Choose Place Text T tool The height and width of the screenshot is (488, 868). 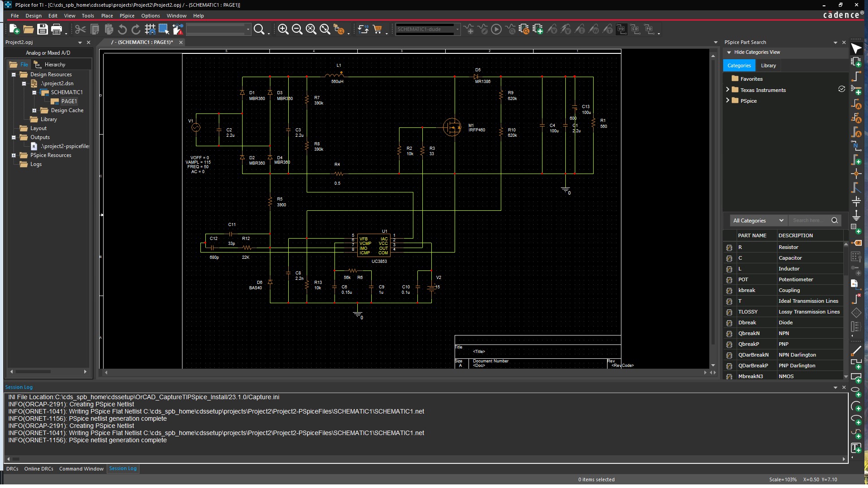[x=856, y=448]
